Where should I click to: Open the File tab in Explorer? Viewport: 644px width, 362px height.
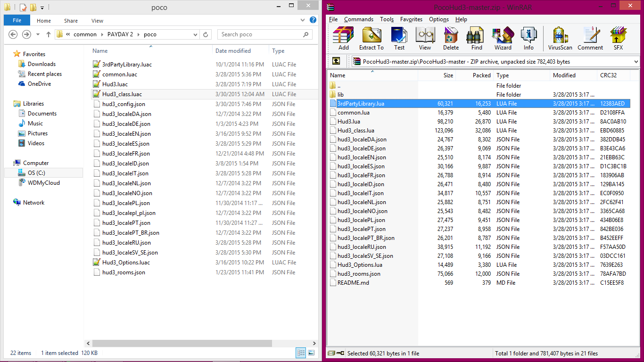[x=17, y=20]
